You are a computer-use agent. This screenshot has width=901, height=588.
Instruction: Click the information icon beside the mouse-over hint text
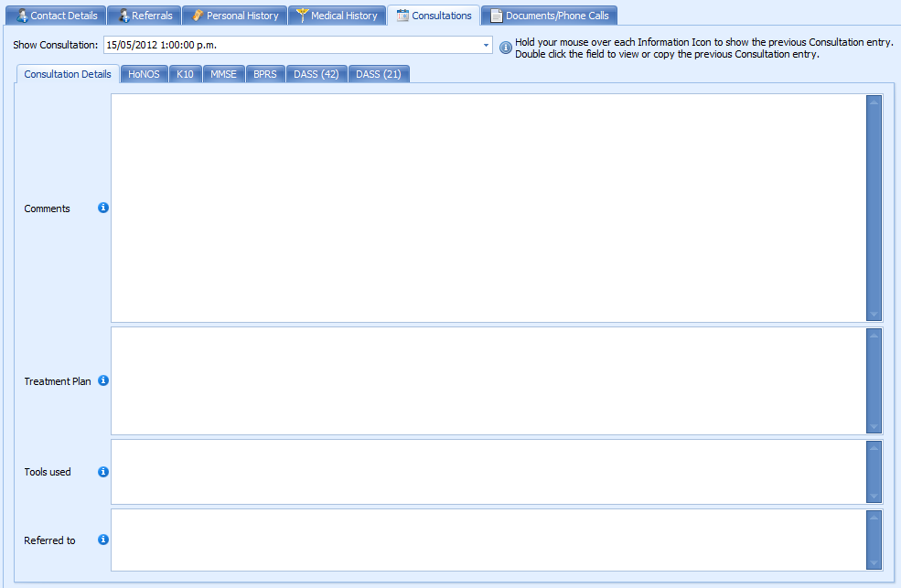(505, 48)
